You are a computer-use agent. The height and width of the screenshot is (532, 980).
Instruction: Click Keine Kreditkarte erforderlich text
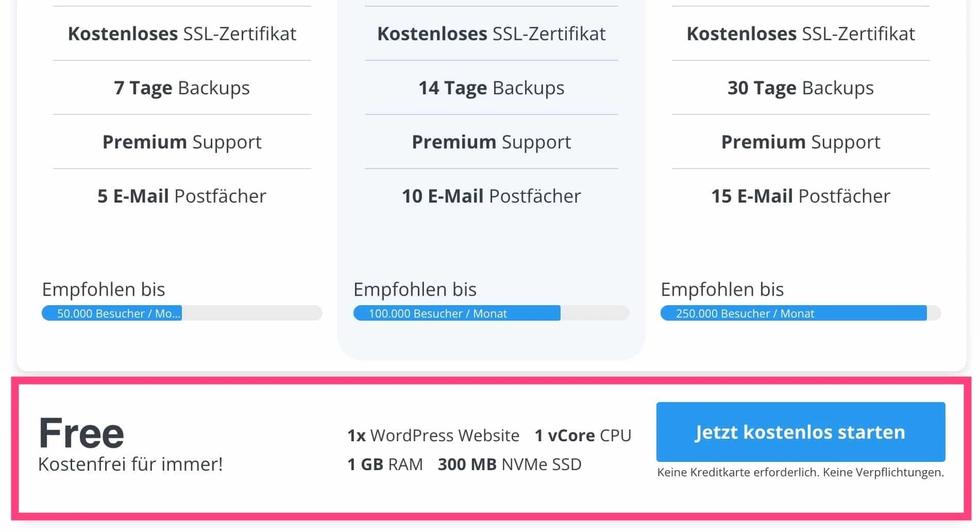tap(800, 471)
